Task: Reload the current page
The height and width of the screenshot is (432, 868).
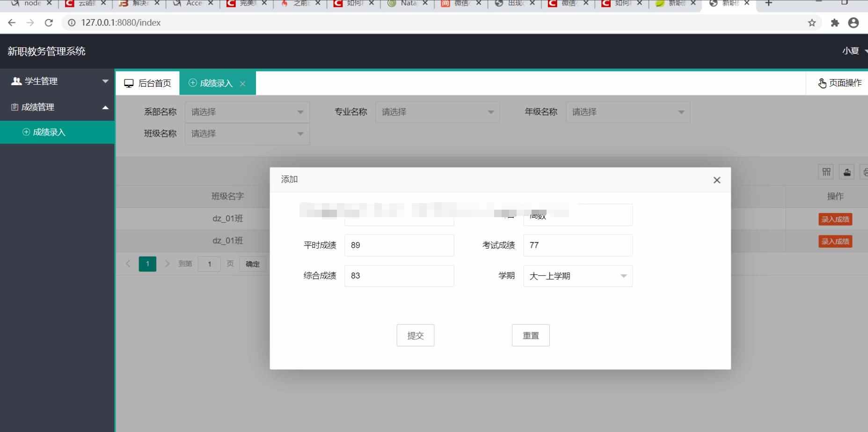Action: pos(49,22)
